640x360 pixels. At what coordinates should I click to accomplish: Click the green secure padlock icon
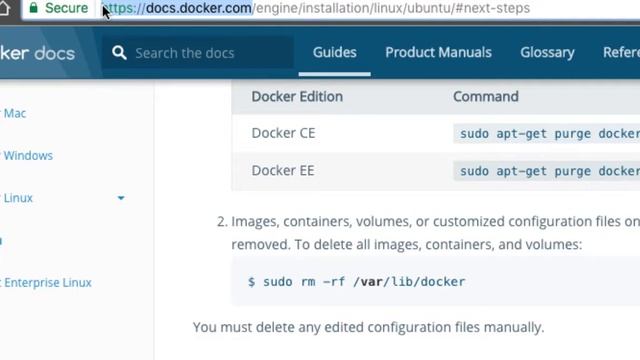[x=33, y=8]
